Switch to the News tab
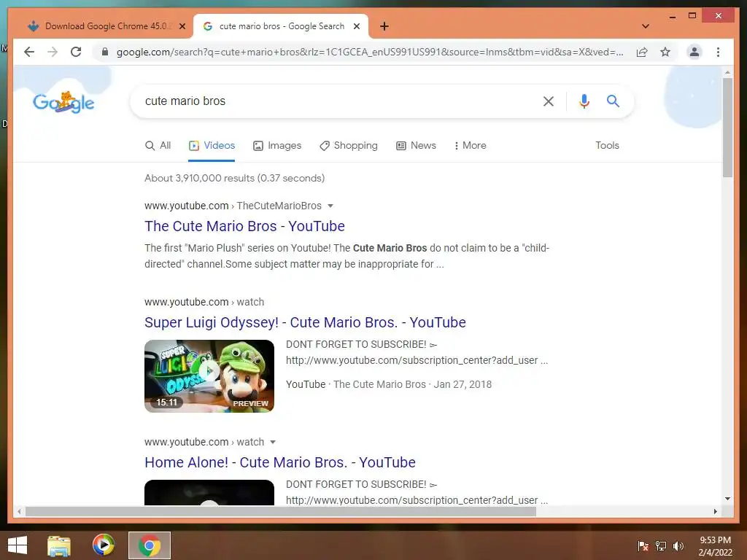 416,145
